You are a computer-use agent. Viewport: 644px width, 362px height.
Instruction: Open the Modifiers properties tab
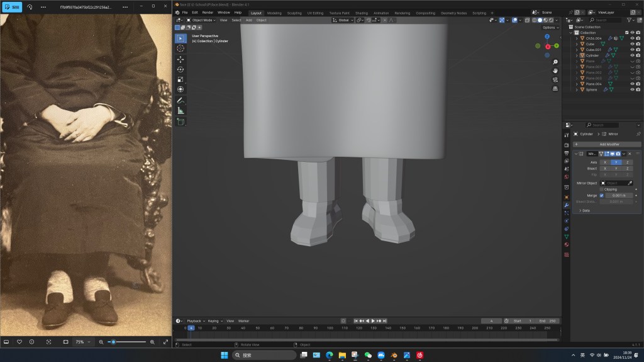coord(566,206)
